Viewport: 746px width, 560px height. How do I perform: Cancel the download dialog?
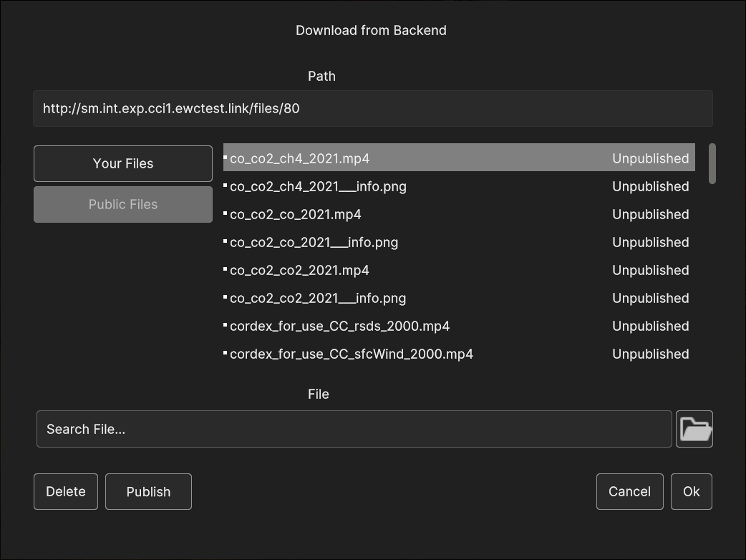(x=629, y=491)
